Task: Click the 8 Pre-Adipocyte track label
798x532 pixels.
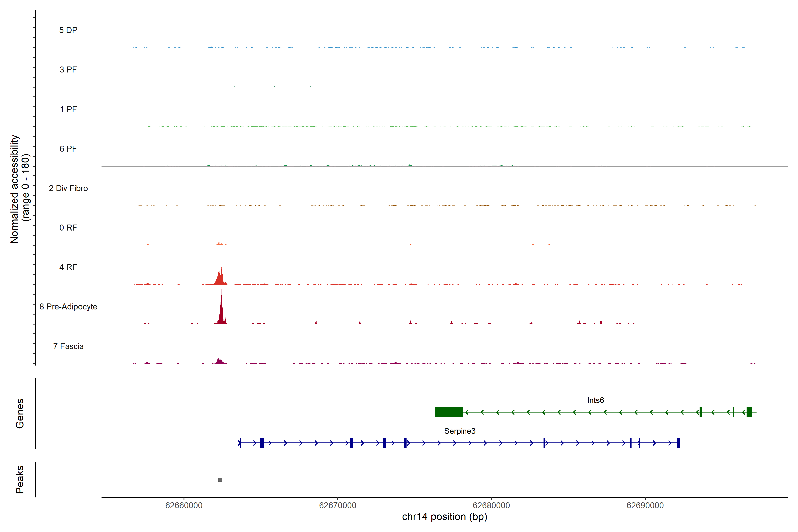Action: click(x=68, y=307)
